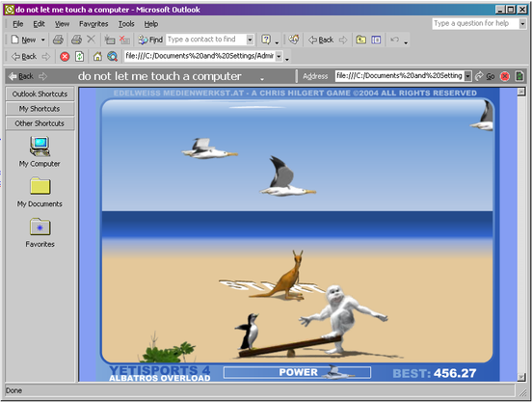This screenshot has width=532, height=402.
Task: Open toolbar options arrow next to Help icon
Action: tap(277, 42)
